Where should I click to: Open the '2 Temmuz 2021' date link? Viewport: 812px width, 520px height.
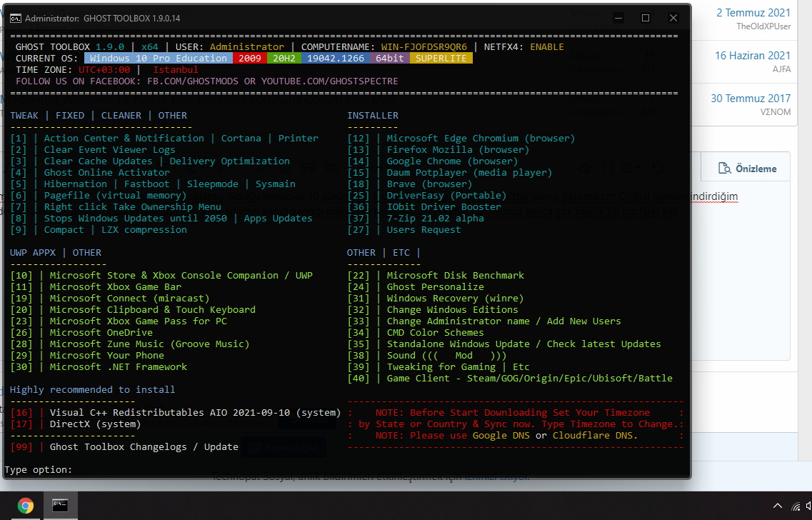pos(753,12)
